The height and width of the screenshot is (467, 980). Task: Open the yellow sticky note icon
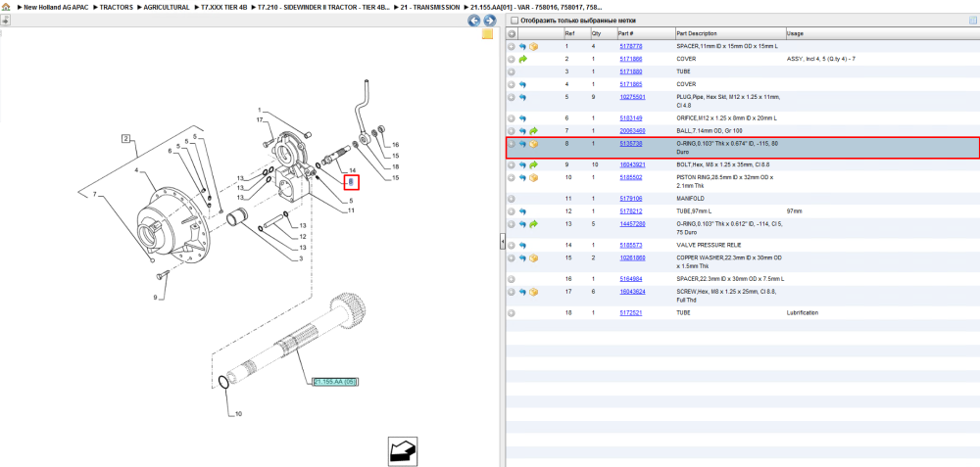tap(487, 34)
